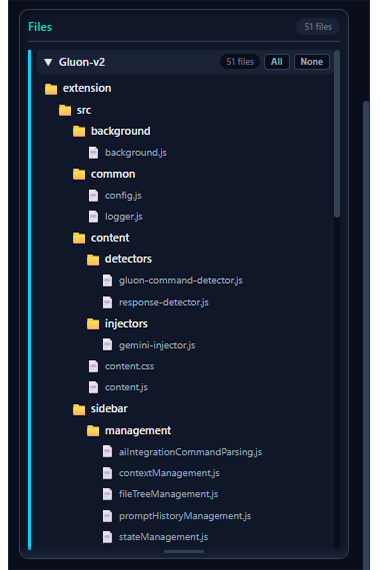Select the content folder label
380x570 pixels.
click(x=110, y=238)
